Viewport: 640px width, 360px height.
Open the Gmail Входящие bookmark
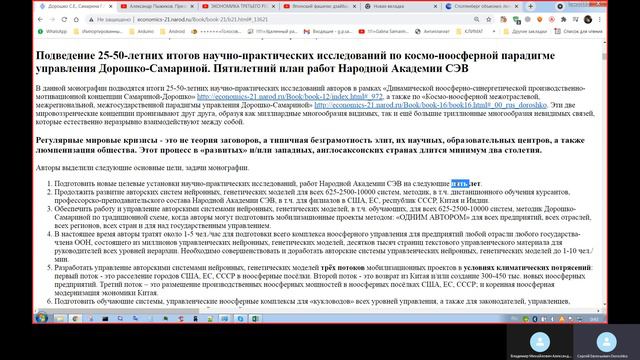click(328, 31)
